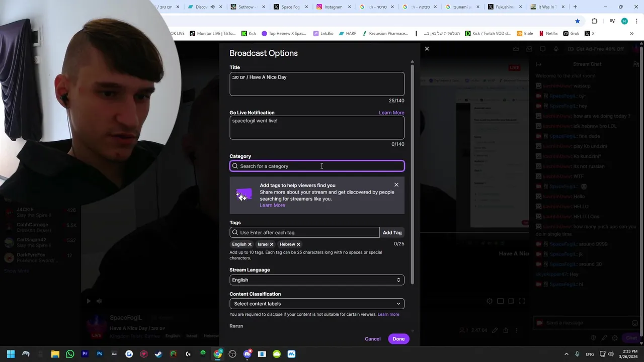This screenshot has height=362, width=644.
Task: Mute the background stream volume icon
Action: [99, 301]
